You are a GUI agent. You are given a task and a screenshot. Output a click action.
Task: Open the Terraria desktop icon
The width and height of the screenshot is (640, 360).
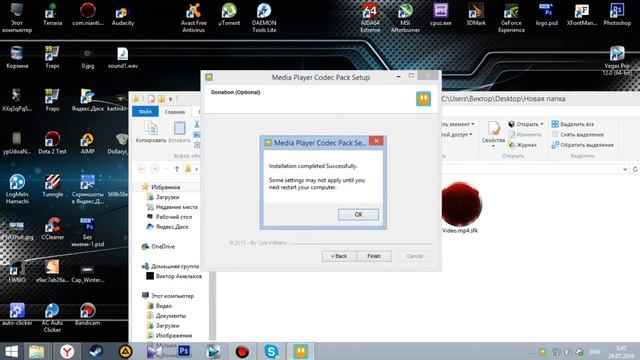[52, 15]
